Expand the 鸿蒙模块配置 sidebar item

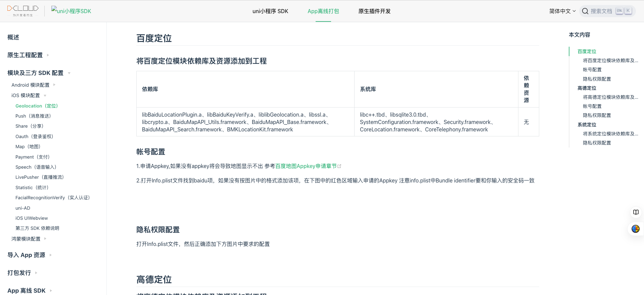(45, 239)
